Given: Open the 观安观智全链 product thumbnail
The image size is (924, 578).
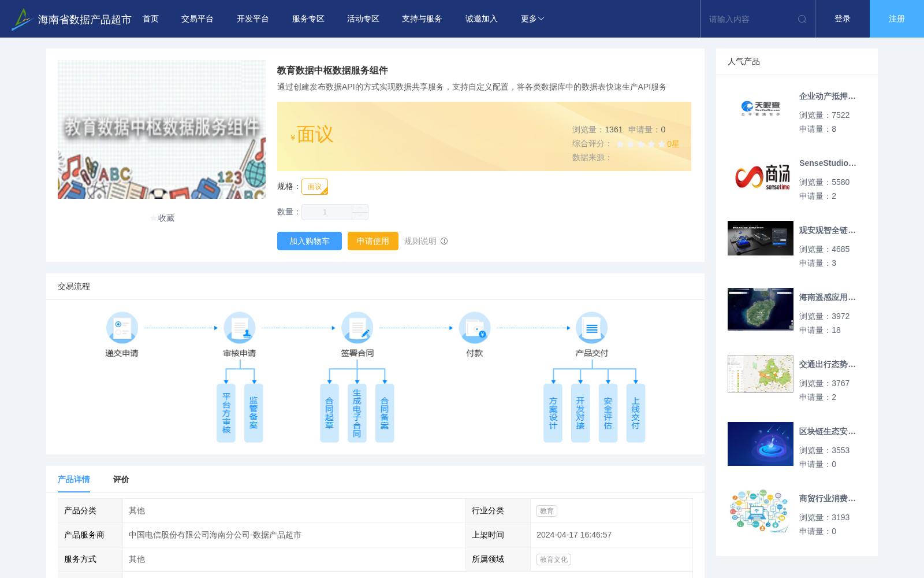Looking at the screenshot, I should 761,238.
